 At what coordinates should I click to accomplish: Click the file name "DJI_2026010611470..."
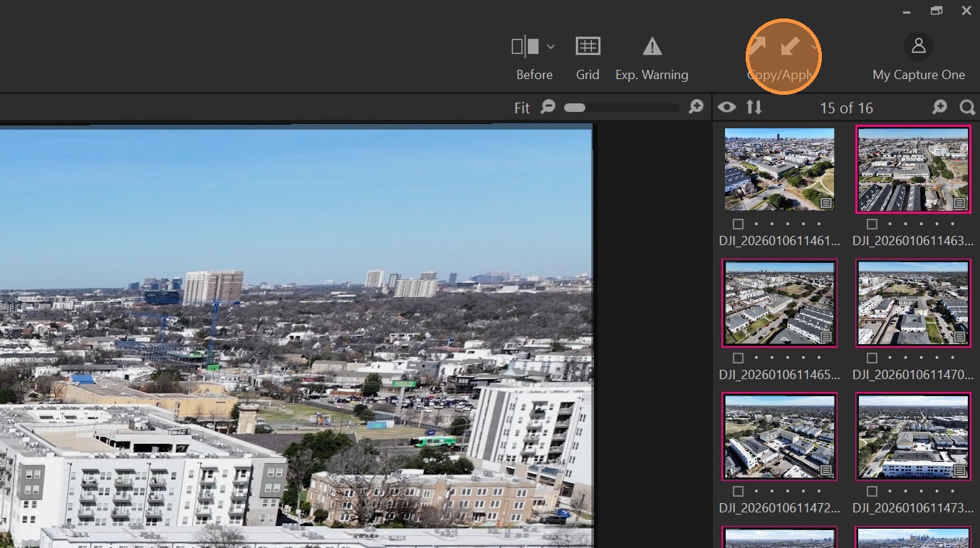(x=913, y=374)
